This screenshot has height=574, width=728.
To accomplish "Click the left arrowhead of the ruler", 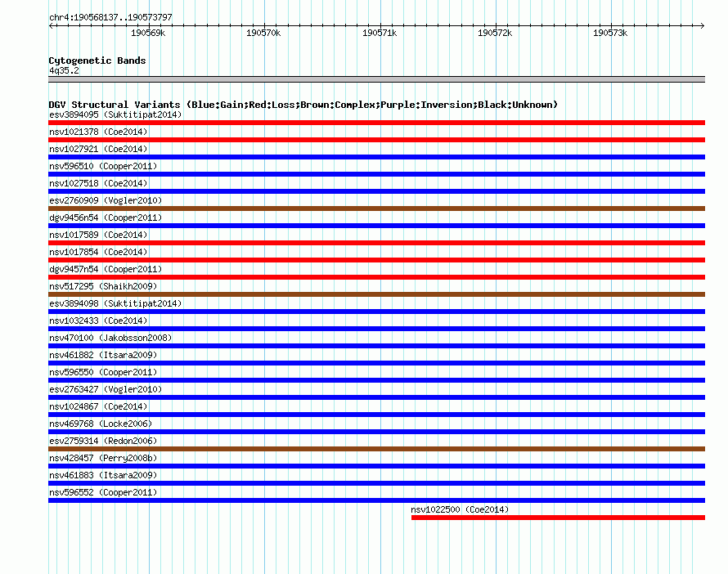I will pyautogui.click(x=51, y=26).
